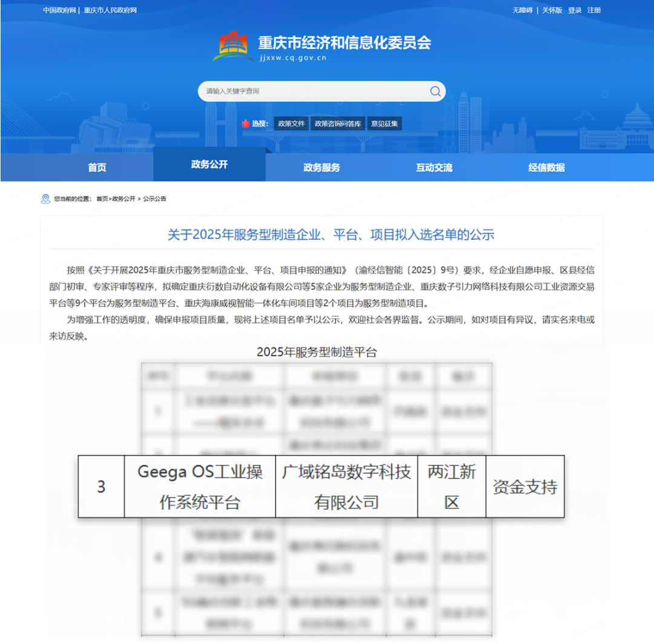Click the 注册 register link

[594, 10]
